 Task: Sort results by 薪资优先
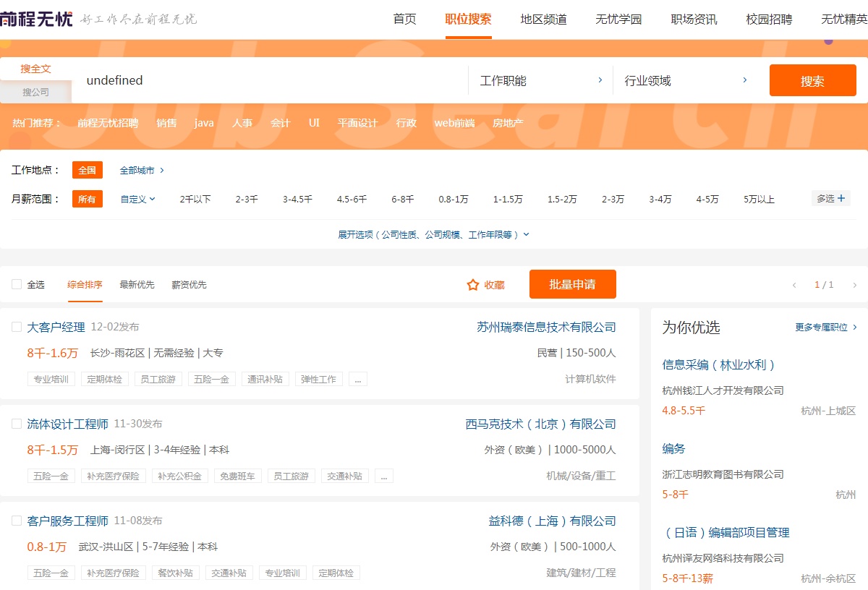[x=189, y=285]
